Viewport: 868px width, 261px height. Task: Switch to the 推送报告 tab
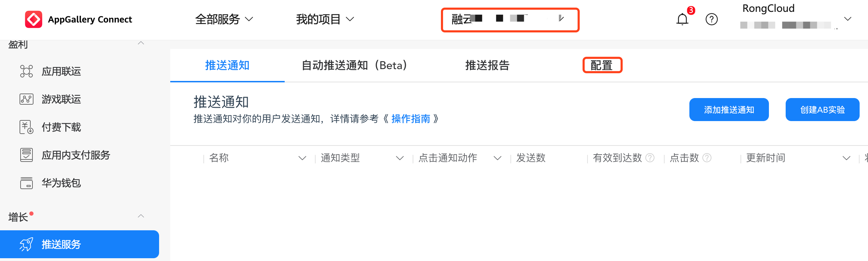[487, 65]
